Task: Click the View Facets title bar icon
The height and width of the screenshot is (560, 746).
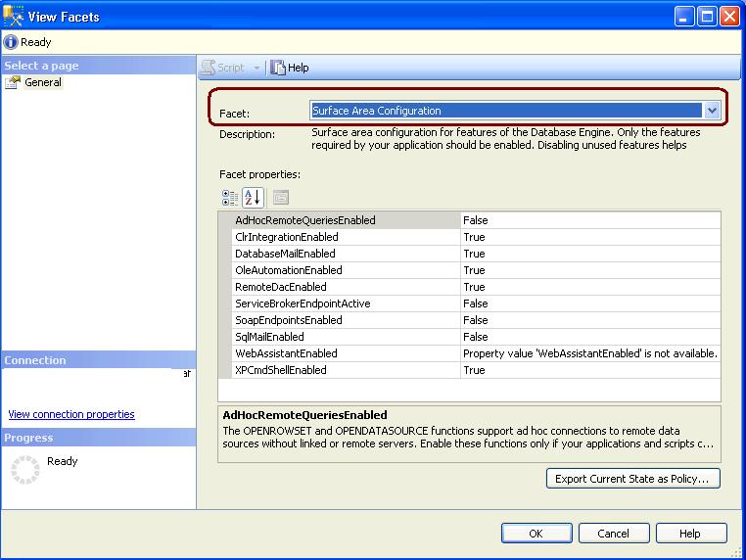Action: [14, 16]
